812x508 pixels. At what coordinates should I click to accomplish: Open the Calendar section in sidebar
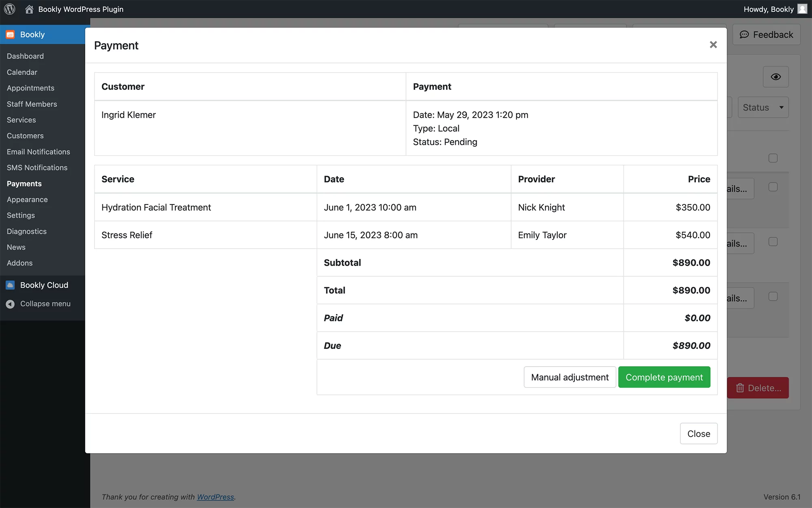point(22,72)
